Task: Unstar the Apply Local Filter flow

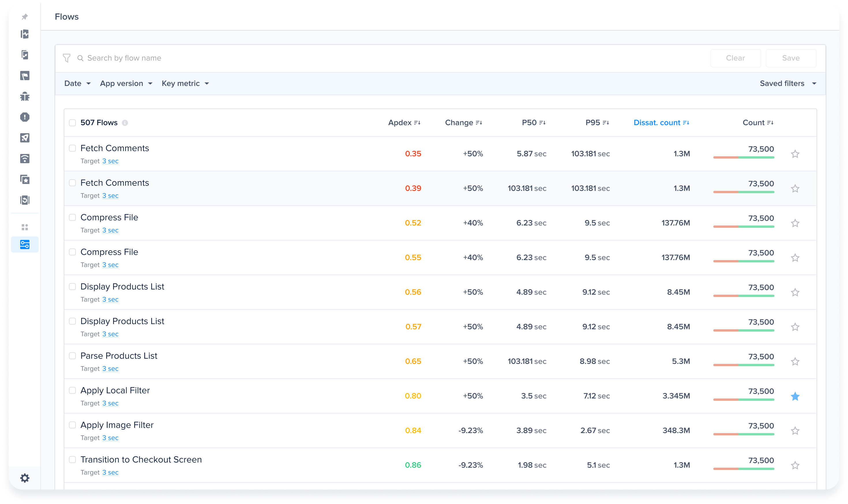Action: [795, 396]
